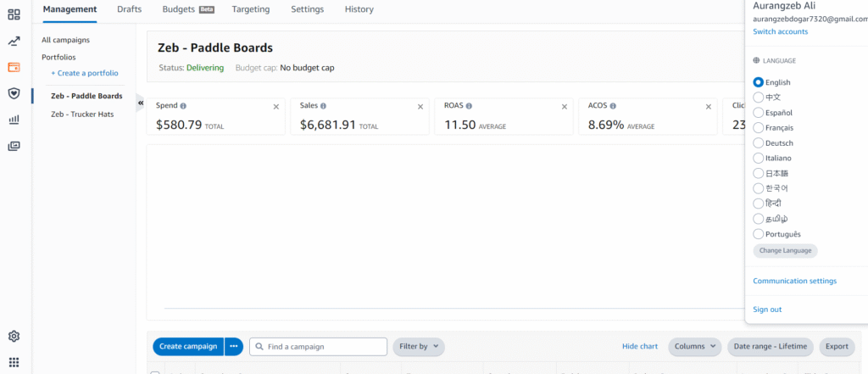The width and height of the screenshot is (868, 374).
Task: Click the three-dots button beside Create campaign
Action: [x=234, y=346]
